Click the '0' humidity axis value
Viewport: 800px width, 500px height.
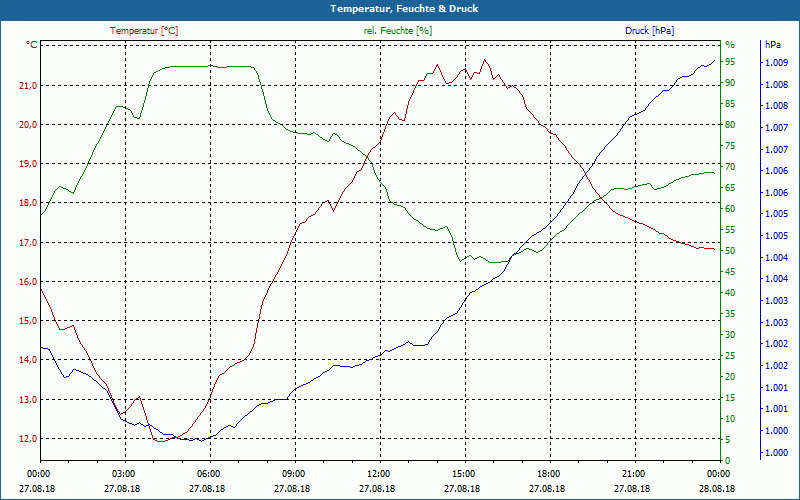(728, 461)
